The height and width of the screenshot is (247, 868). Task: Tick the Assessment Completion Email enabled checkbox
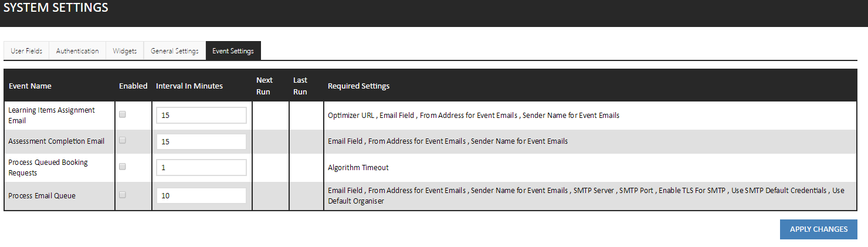[123, 141]
